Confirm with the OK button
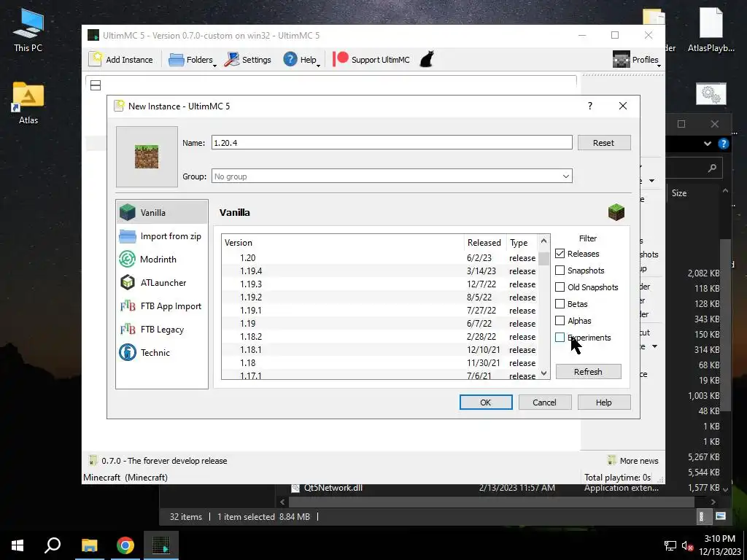747x560 pixels. pyautogui.click(x=485, y=402)
